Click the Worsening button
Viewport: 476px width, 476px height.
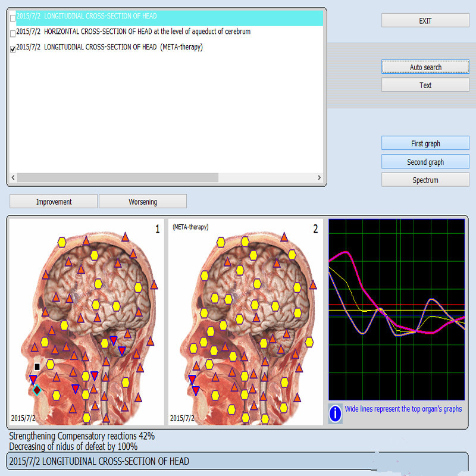tap(143, 201)
